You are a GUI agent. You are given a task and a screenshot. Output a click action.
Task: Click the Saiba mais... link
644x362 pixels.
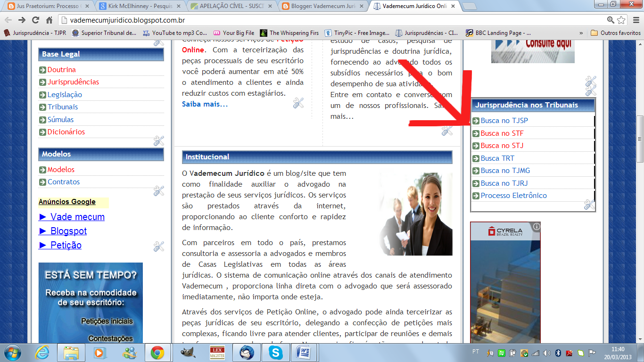(x=205, y=104)
